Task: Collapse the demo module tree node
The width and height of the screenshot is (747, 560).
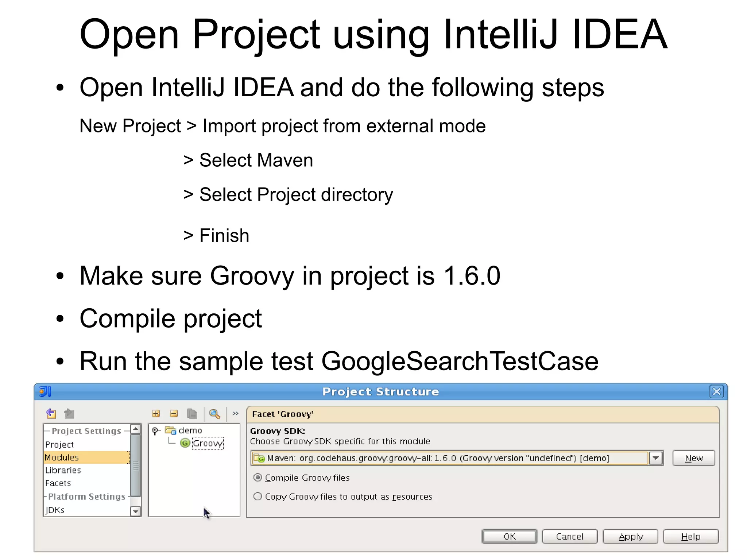Action: (155, 430)
